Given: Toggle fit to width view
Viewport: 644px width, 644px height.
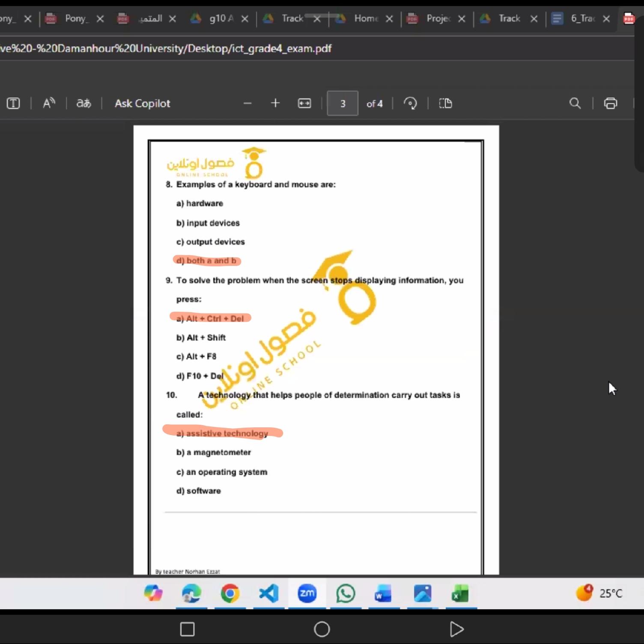Looking at the screenshot, I should click(304, 103).
